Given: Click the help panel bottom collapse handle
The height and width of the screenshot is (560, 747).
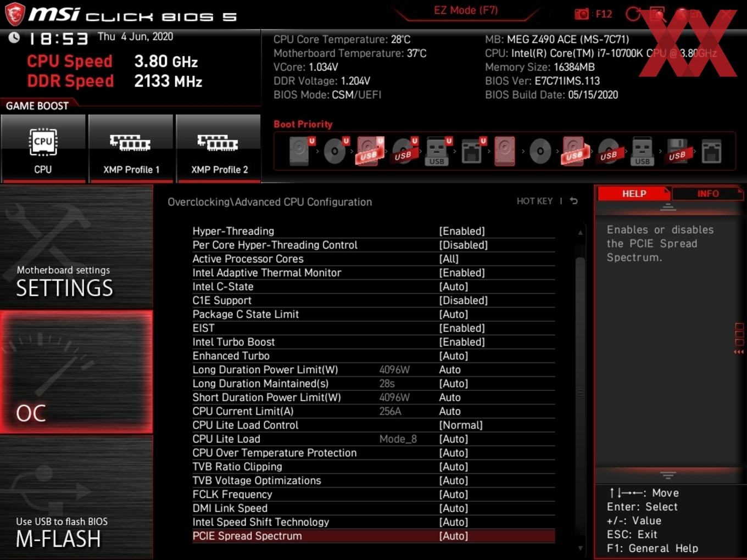Looking at the screenshot, I should [668, 474].
